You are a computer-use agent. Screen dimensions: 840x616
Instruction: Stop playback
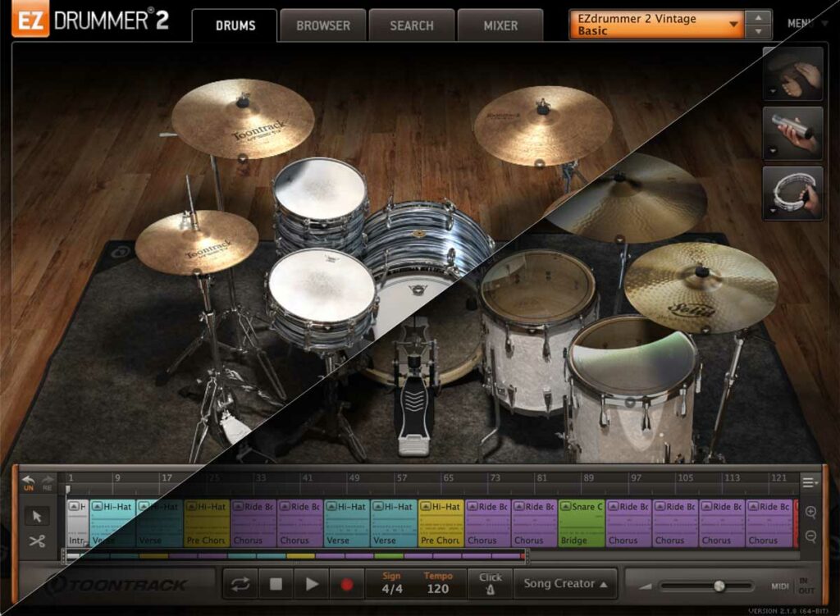(276, 584)
